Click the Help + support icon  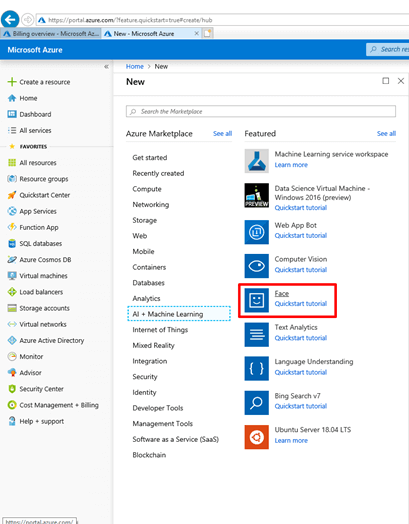point(12,421)
